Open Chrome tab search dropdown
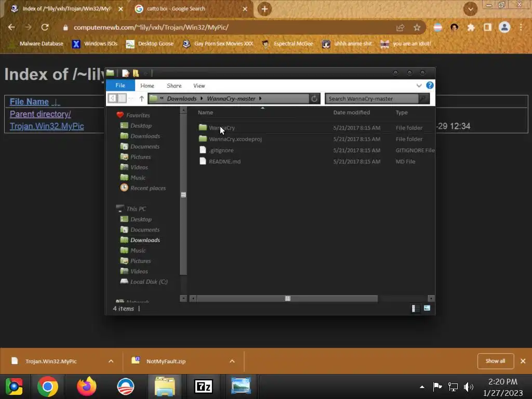 tap(471, 9)
